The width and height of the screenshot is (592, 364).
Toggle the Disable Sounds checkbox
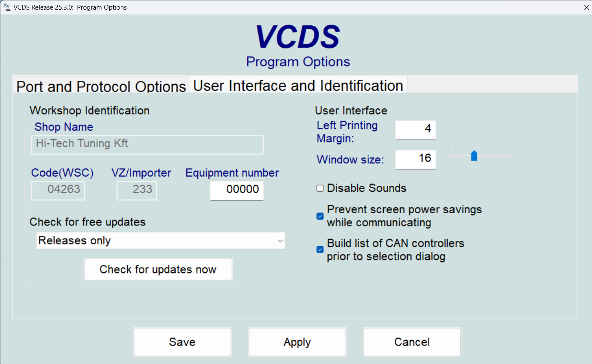coord(320,188)
